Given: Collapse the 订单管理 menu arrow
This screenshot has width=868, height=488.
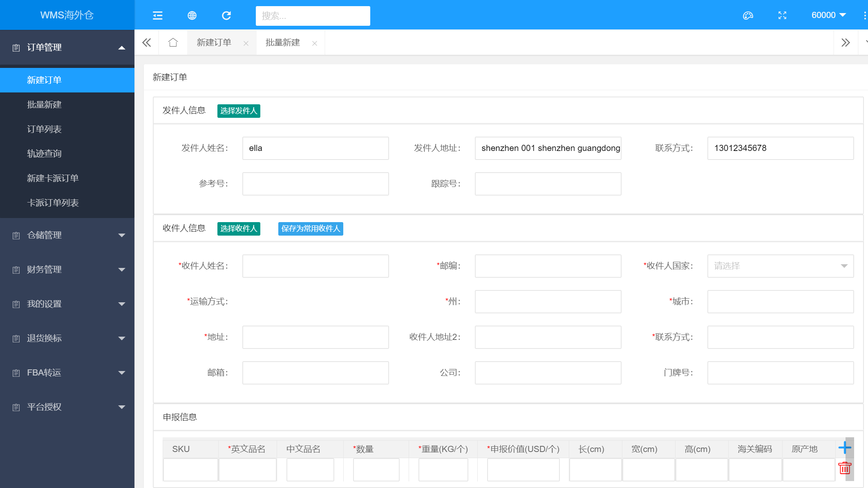Looking at the screenshot, I should (121, 48).
